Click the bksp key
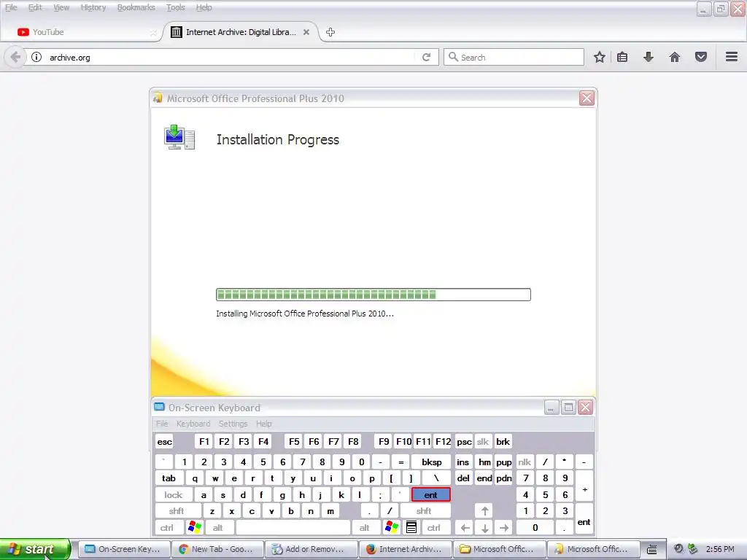Image resolution: width=747 pixels, height=560 pixels. click(431, 462)
